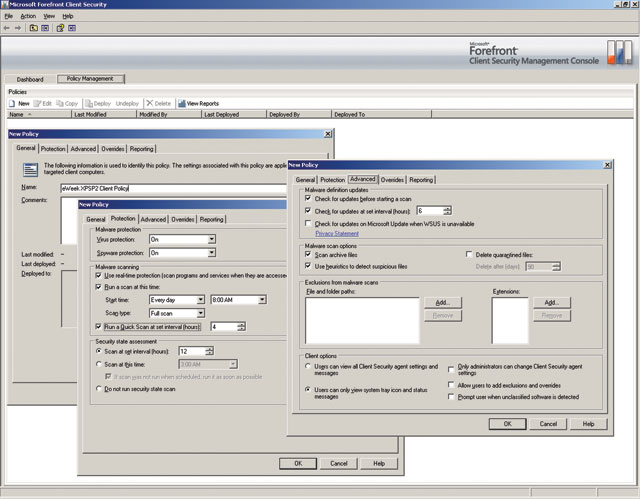Viewport: 640px width, 499px height.
Task: Open View Reports in the Policies toolbar
Action: click(199, 104)
